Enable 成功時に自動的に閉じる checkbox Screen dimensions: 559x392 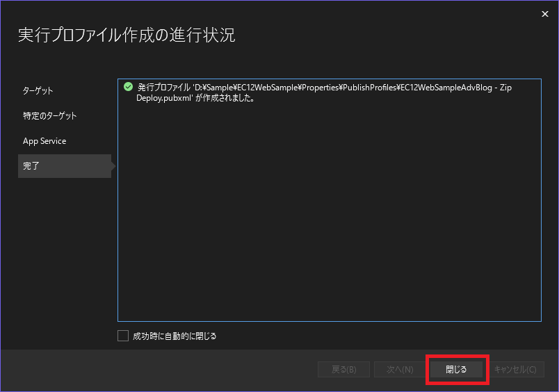[x=123, y=336]
